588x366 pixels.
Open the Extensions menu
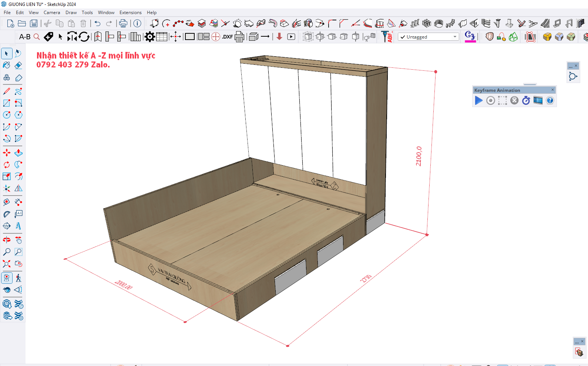(130, 13)
